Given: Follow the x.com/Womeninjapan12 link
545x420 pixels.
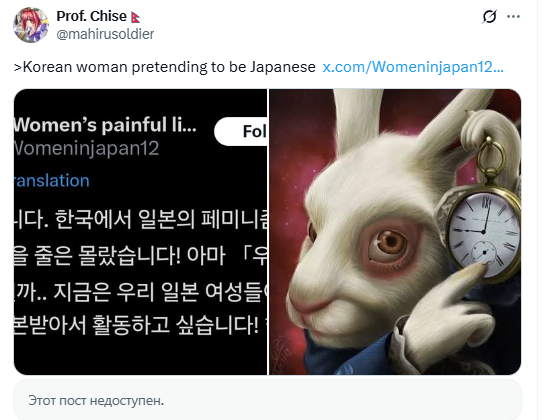Looking at the screenshot, I should [413, 67].
